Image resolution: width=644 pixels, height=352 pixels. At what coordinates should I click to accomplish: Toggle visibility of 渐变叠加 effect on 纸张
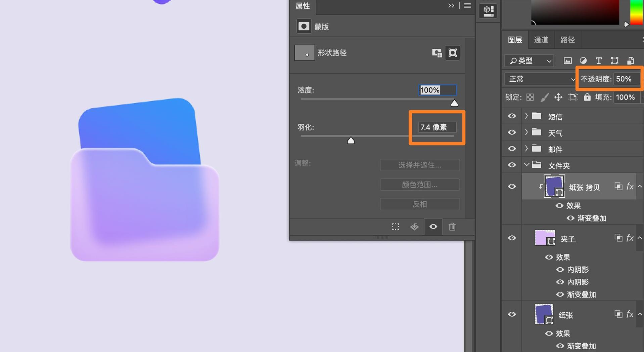click(x=560, y=346)
